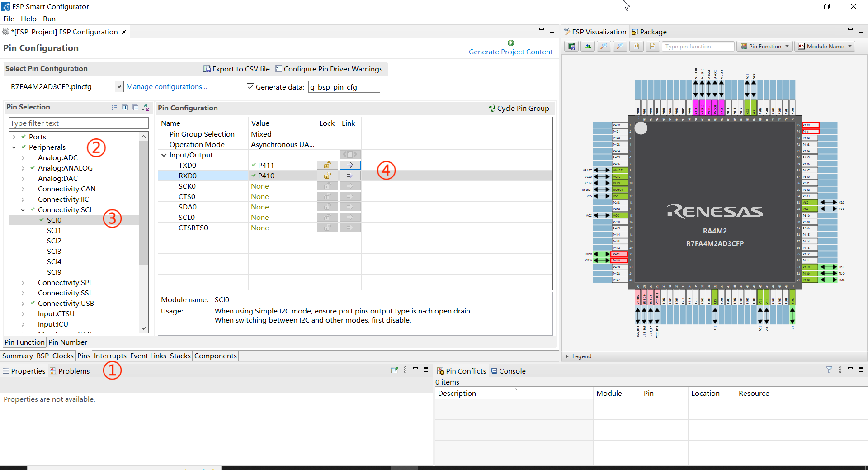Screen dimensions: 868x470
Task: Click the rotate view icon in visualization toolbar
Action: click(x=588, y=47)
